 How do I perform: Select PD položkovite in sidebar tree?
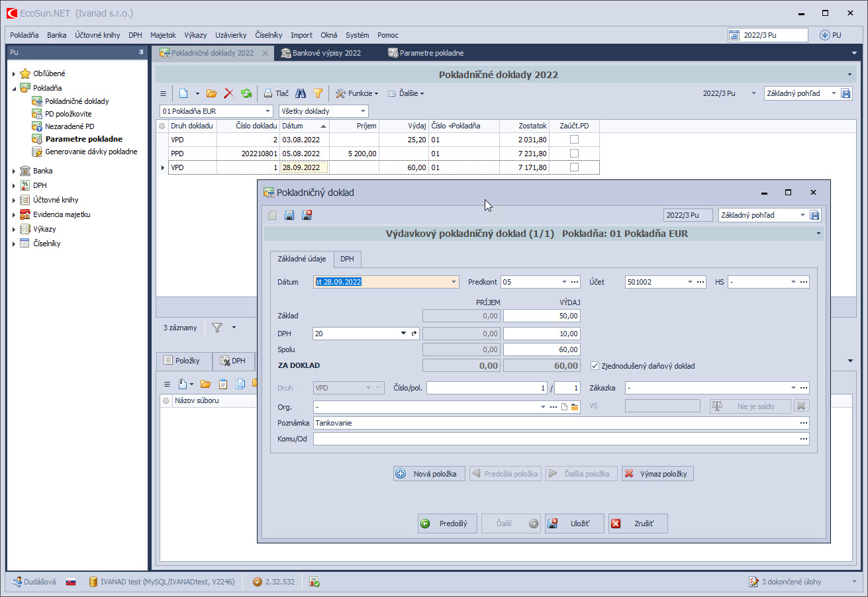point(68,114)
